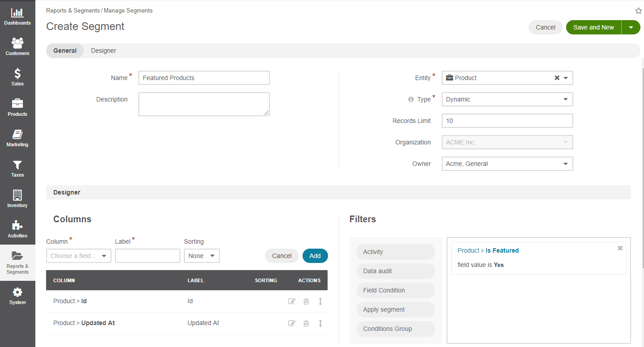Clear the selected Product entity
Image resolution: width=644 pixels, height=347 pixels.
point(557,78)
